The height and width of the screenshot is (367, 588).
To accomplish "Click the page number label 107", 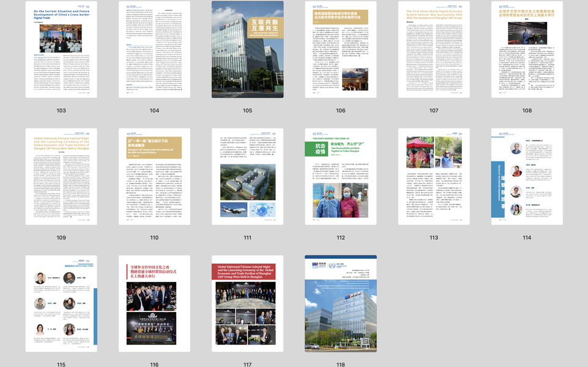I will point(434,111).
